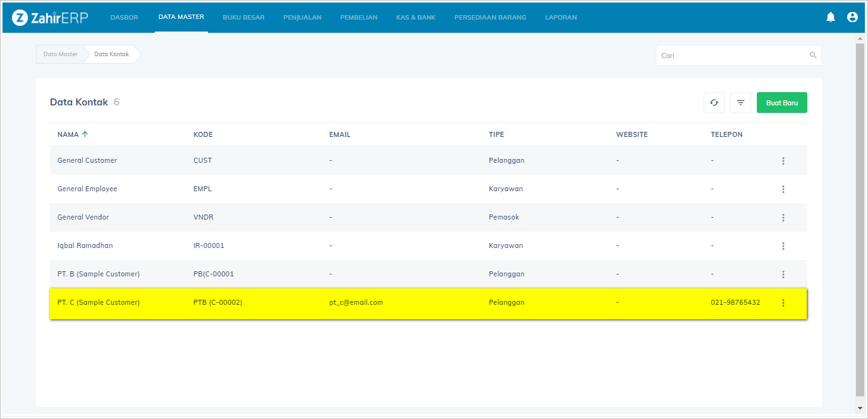This screenshot has width=868, height=419.
Task: Open three-dot menu for Iqbal Ramadhan
Action: [x=783, y=246]
